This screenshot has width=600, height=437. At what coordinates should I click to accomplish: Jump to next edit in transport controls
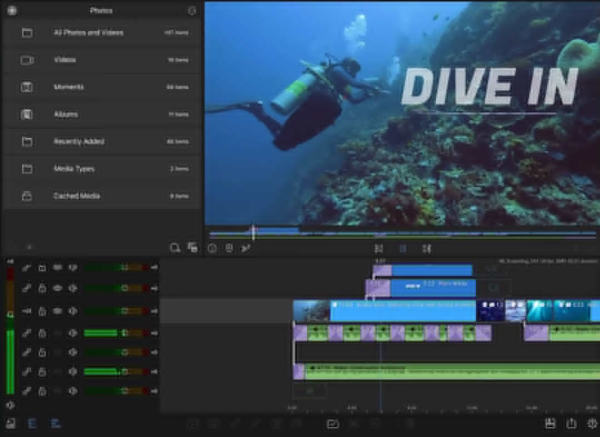click(x=427, y=249)
